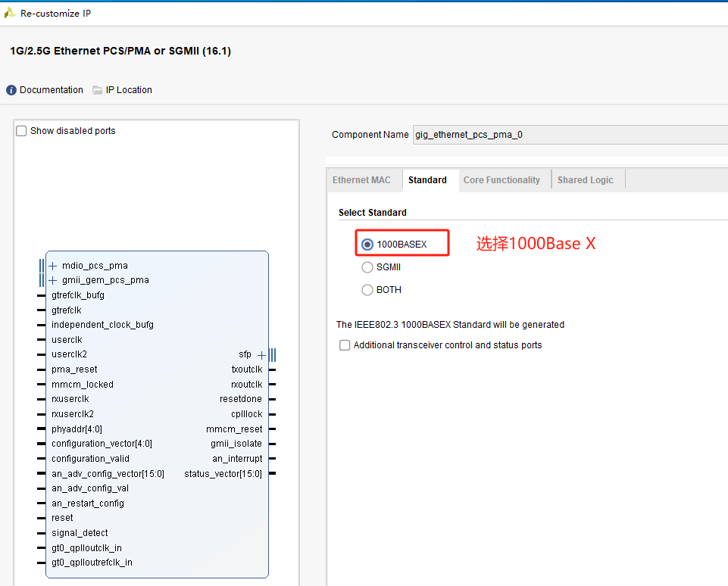The width and height of the screenshot is (728, 586).
Task: Select the gmii_isolate output port
Action: coord(236,444)
